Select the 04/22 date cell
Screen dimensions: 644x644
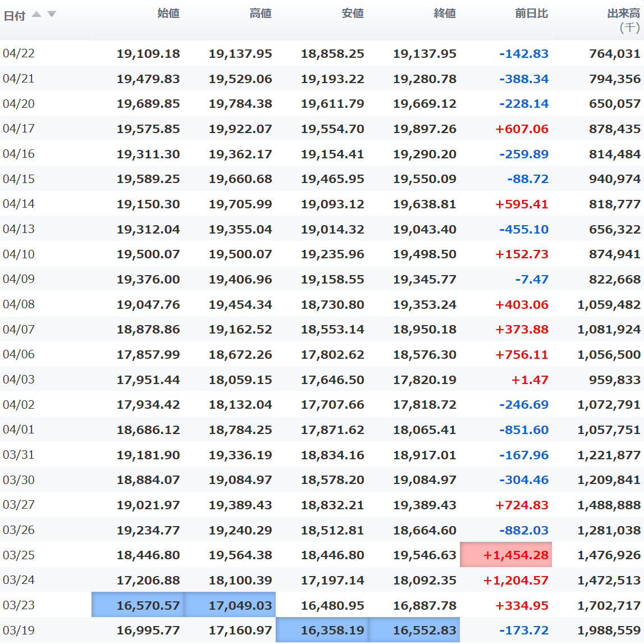coord(19,53)
